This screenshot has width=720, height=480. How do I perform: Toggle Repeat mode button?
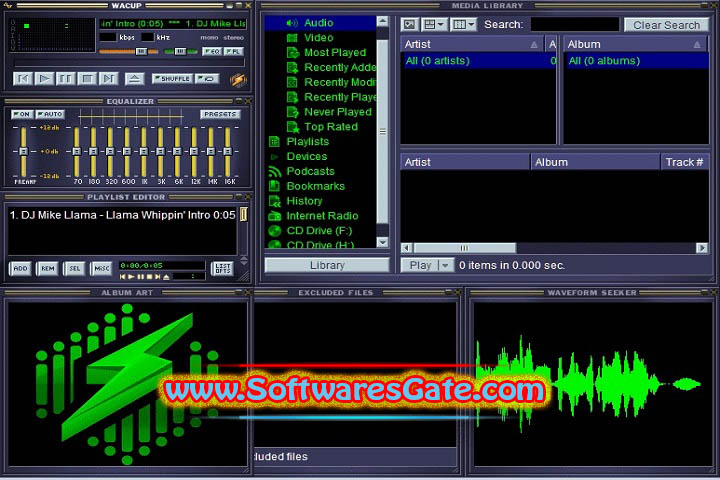coord(206,79)
